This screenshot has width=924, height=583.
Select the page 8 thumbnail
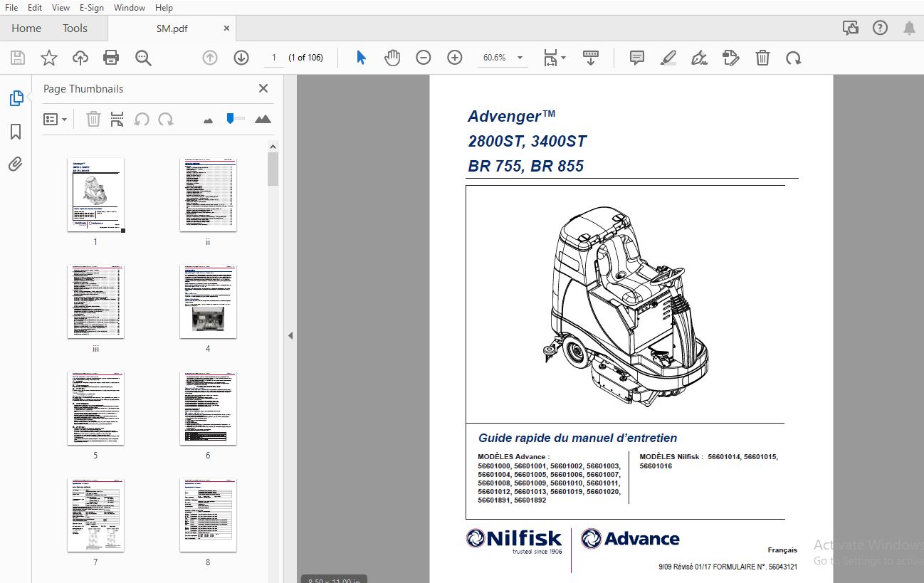tap(208, 515)
